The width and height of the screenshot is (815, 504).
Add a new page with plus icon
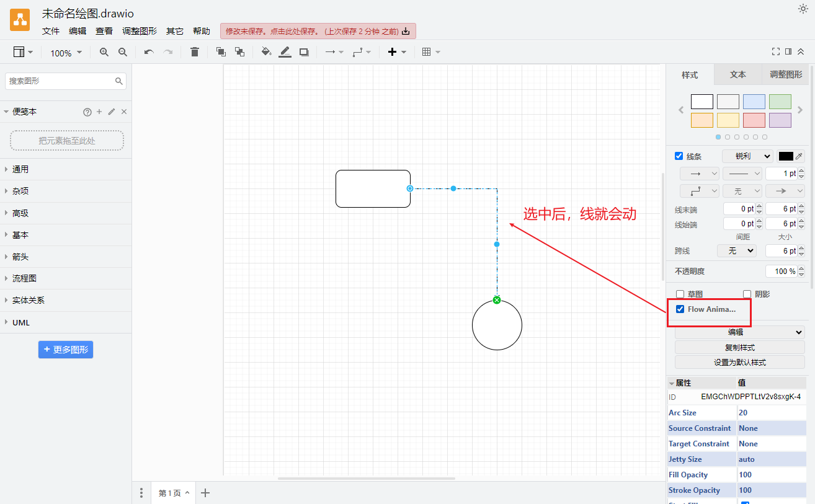[206, 493]
